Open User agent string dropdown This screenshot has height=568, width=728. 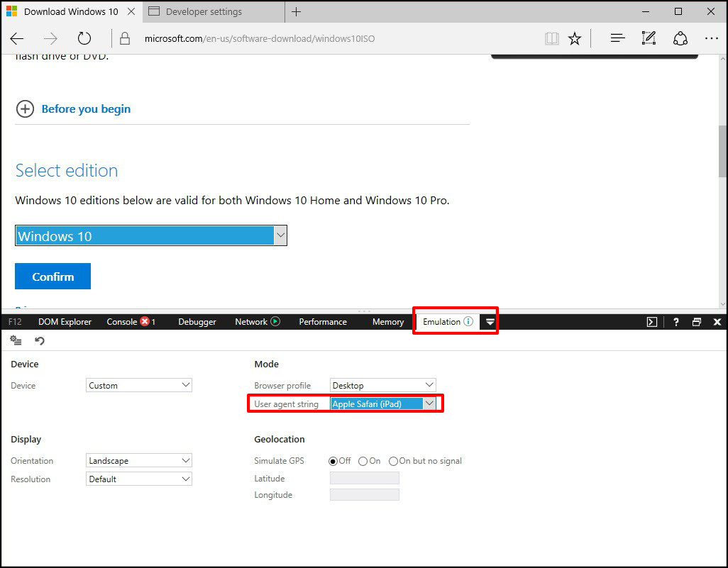(x=383, y=403)
